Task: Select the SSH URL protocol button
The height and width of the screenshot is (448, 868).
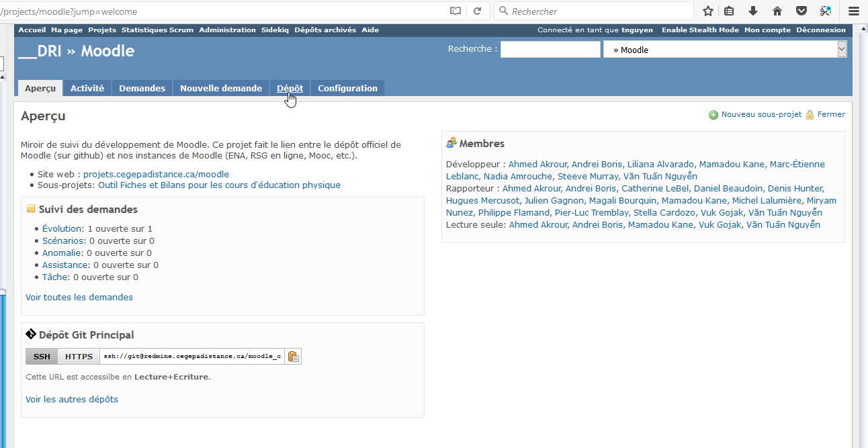Action: click(42, 356)
